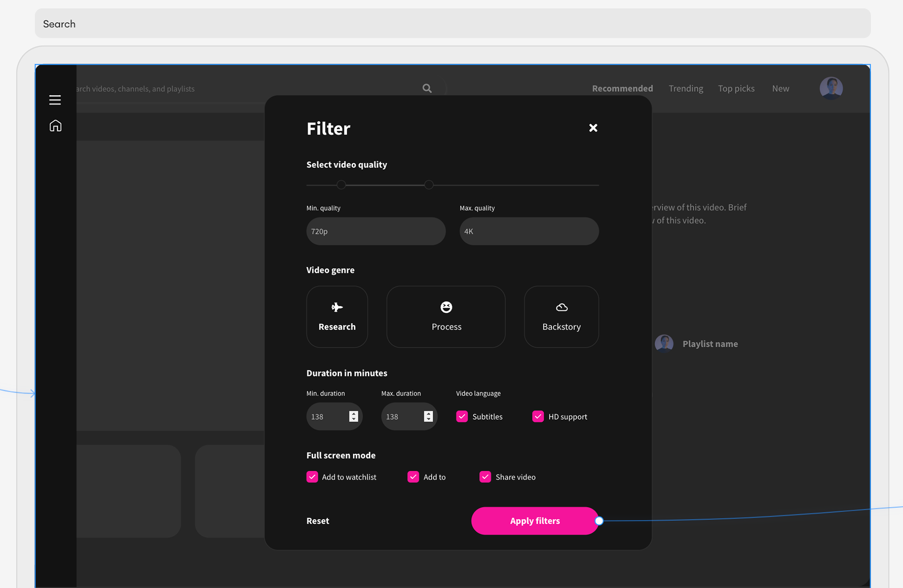The image size is (903, 588).
Task: Click the 'Video genre' label
Action: [x=331, y=270]
